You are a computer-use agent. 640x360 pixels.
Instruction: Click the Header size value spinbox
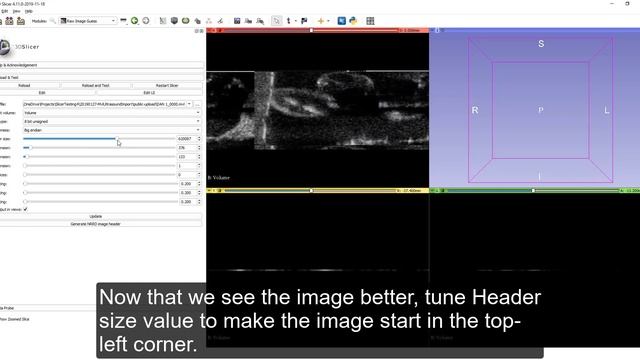pos(189,139)
